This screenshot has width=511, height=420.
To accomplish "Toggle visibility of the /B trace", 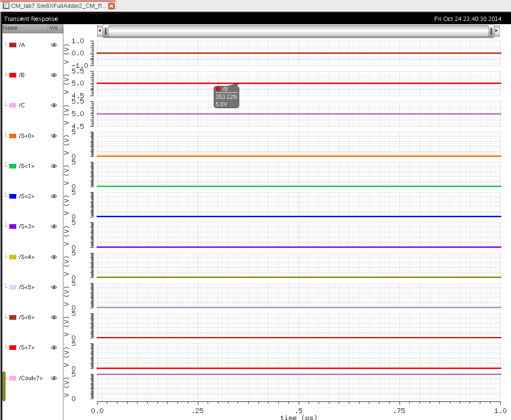I will point(54,75).
